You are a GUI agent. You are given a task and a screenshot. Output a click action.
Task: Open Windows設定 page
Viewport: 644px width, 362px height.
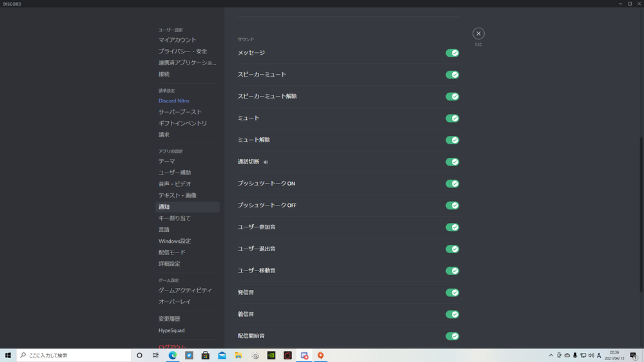pos(188,241)
